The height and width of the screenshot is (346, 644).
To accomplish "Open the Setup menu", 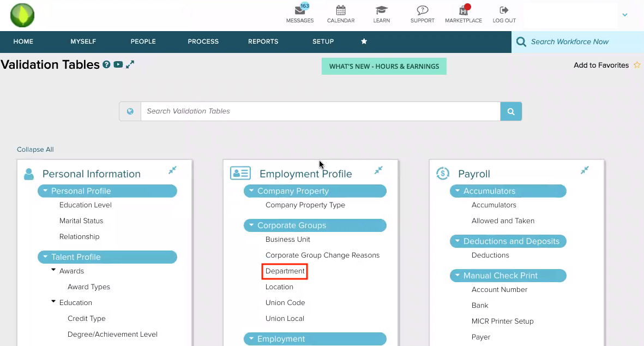I will tap(323, 41).
